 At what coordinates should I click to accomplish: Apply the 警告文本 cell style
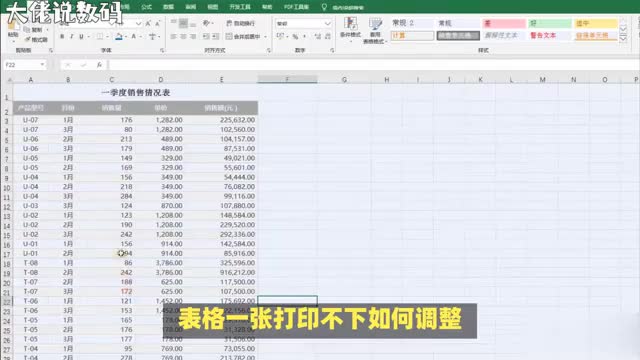click(549, 36)
